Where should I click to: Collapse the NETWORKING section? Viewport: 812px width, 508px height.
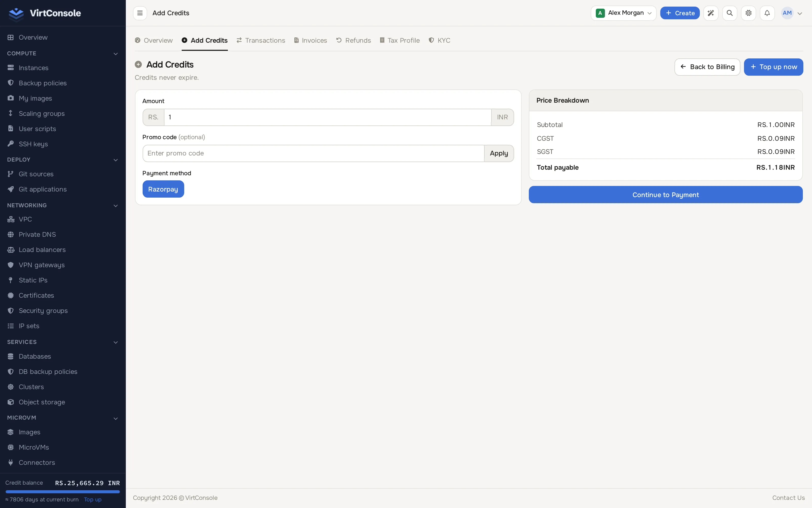pos(63,205)
